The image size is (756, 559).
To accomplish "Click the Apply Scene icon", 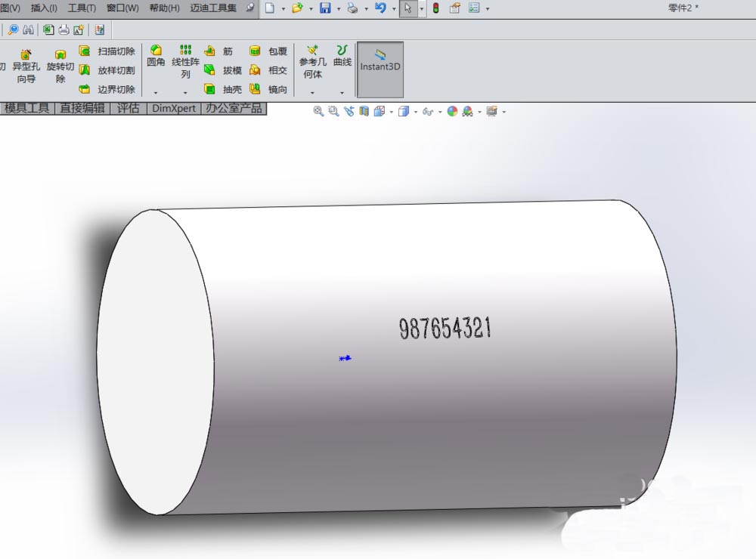I will (x=468, y=112).
